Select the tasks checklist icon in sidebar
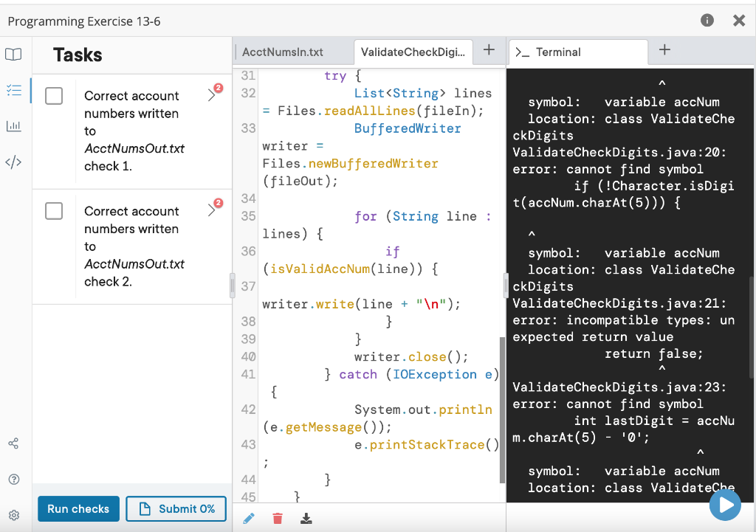The height and width of the screenshot is (532, 756). click(14, 90)
